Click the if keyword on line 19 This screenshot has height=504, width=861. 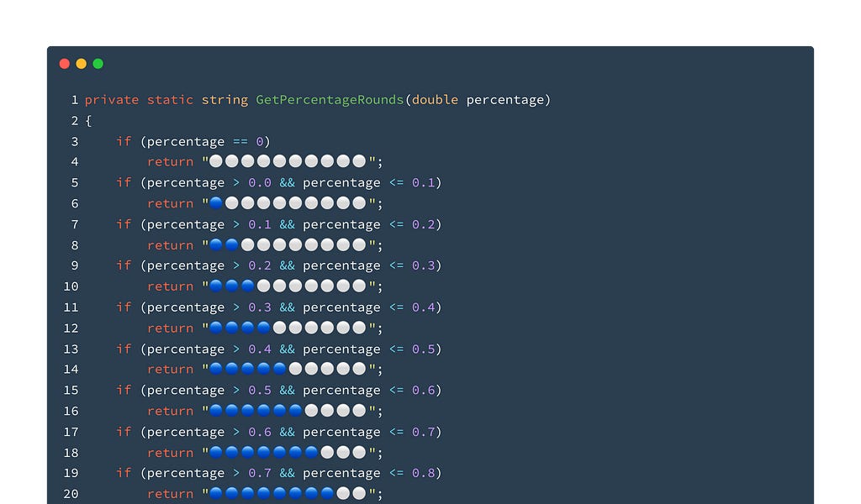pos(123,473)
